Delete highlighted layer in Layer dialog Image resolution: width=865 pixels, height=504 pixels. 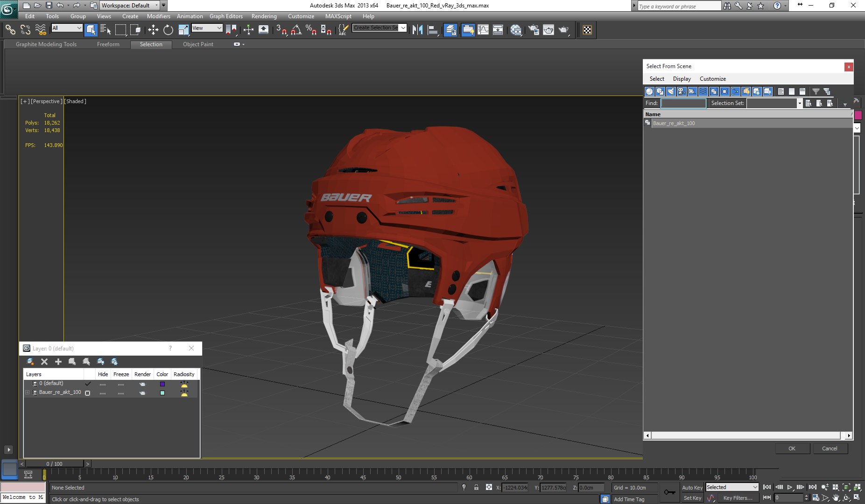coord(44,362)
